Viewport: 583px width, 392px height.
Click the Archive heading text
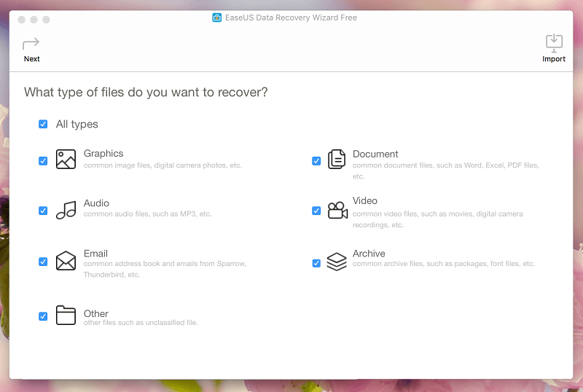369,254
